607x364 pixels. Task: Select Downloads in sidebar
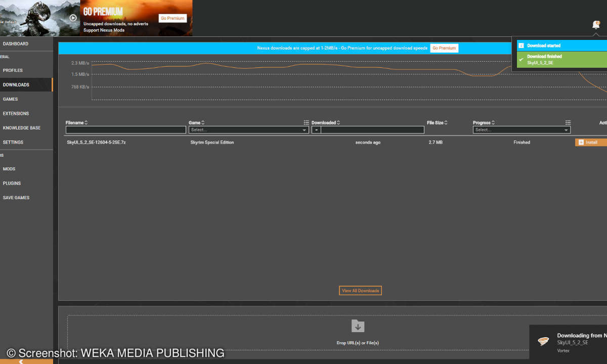26,85
